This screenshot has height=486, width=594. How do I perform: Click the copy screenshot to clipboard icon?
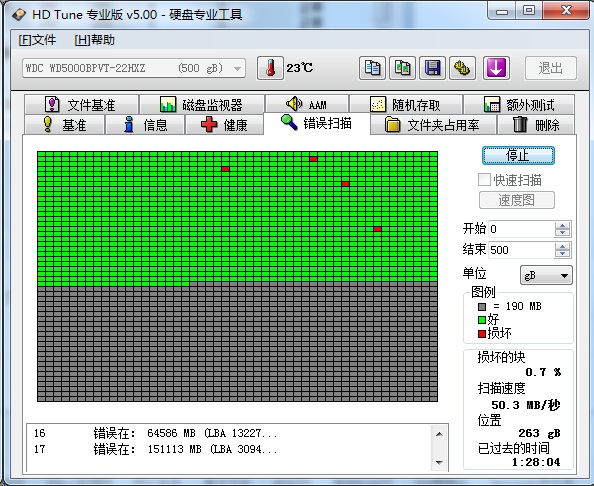click(x=402, y=68)
